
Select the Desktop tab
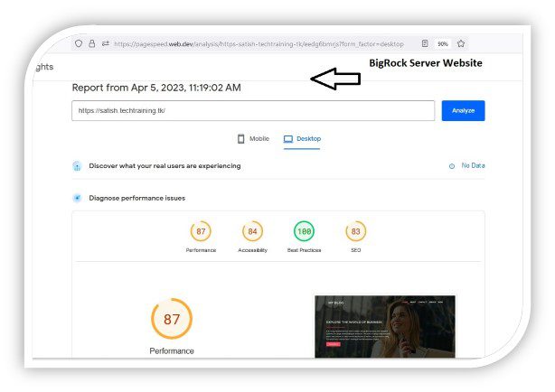(x=302, y=139)
